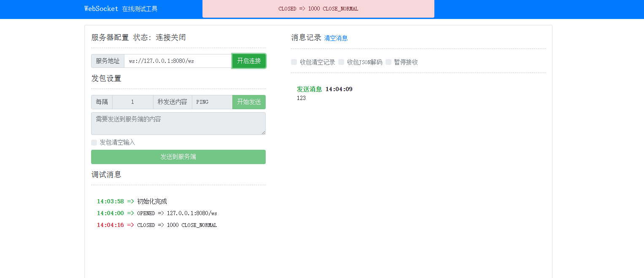Click the sent message 123 in 消息记录
644x278 pixels.
(301, 98)
